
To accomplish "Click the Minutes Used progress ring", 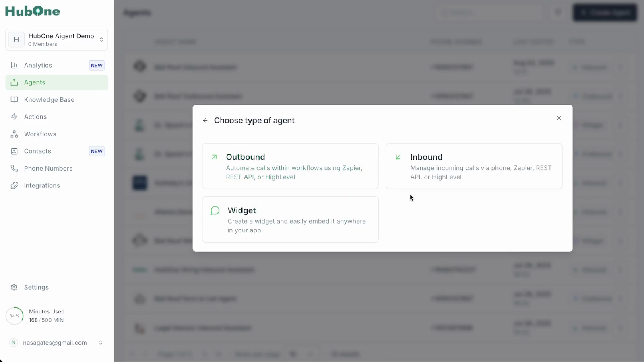I will [14, 316].
